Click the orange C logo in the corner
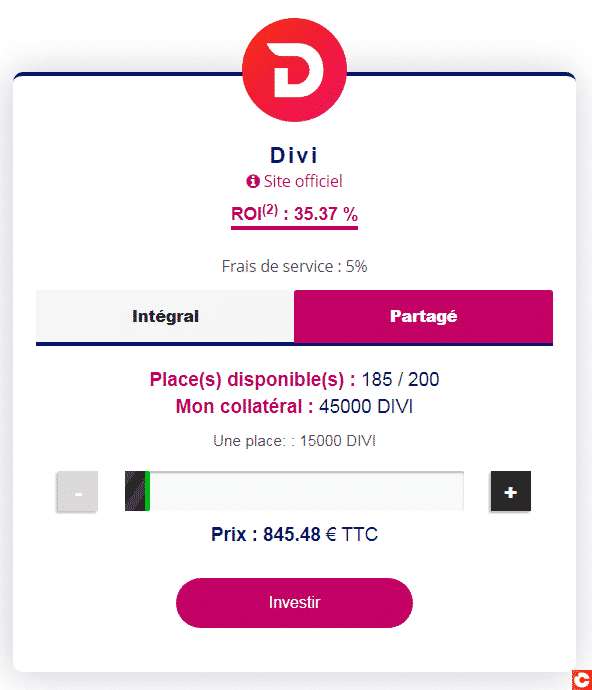This screenshot has height=690, width=592. click(x=582, y=680)
